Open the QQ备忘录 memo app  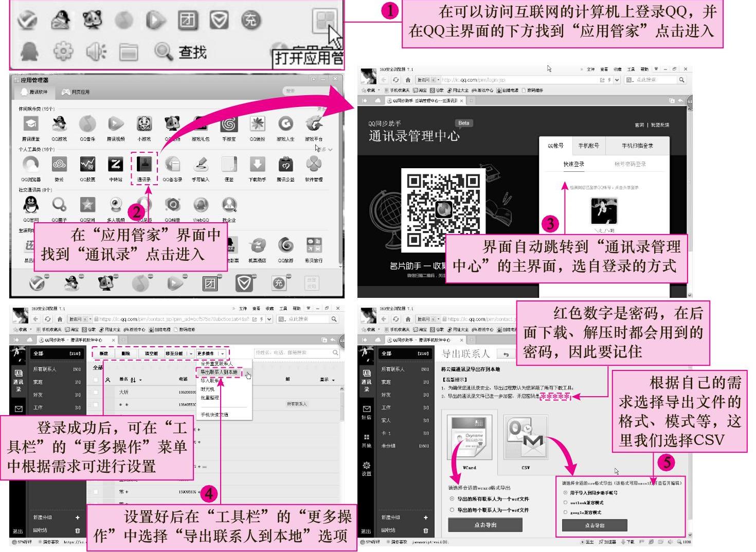pyautogui.click(x=172, y=165)
